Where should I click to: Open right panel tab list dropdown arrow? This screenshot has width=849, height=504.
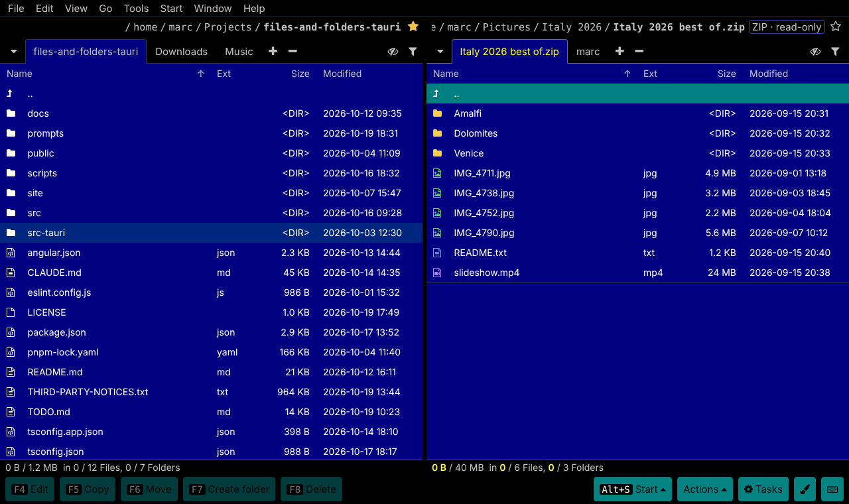440,52
